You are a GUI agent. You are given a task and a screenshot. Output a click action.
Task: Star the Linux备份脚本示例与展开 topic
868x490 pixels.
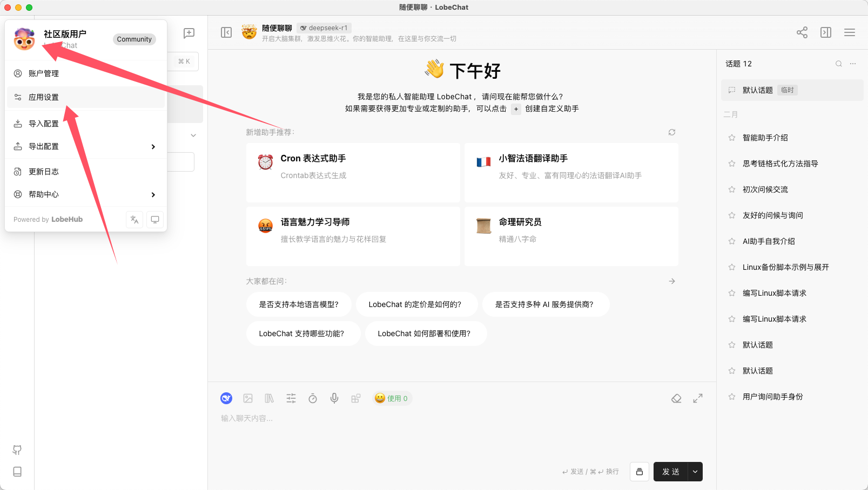[x=732, y=267]
